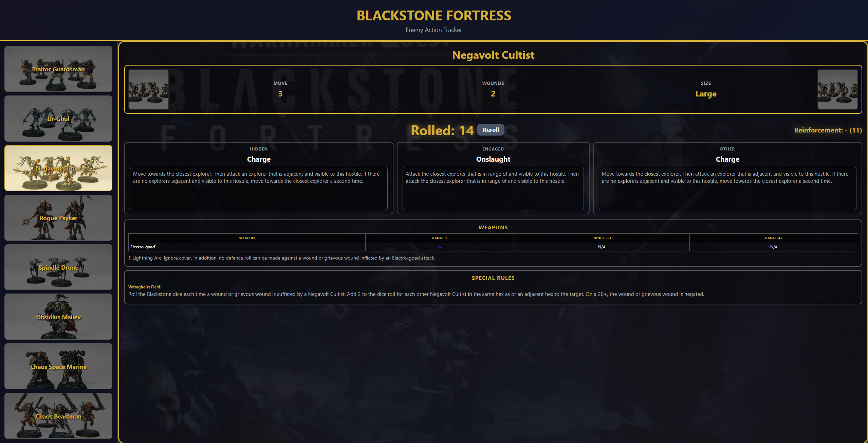Click the Reroll button

[491, 130]
